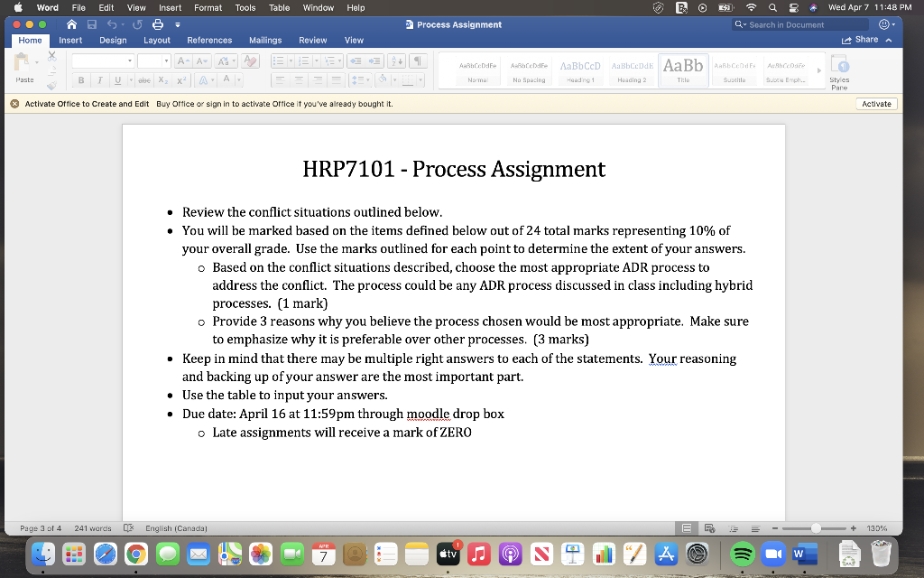
Task: Click the Search in Document field
Action: tap(799, 25)
